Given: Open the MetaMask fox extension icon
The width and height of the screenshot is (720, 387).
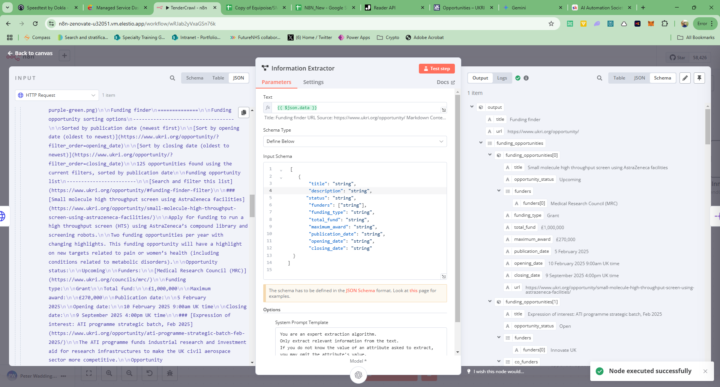Looking at the screenshot, I should [x=651, y=23].
